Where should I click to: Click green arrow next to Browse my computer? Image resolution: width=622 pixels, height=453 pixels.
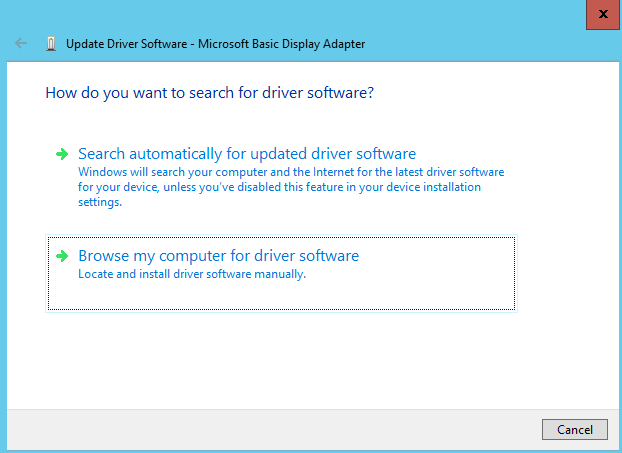point(62,256)
